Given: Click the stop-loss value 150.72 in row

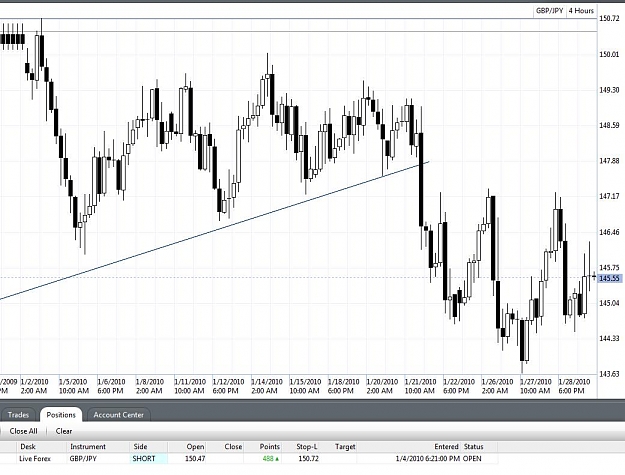Looking at the screenshot, I should click(309, 459).
